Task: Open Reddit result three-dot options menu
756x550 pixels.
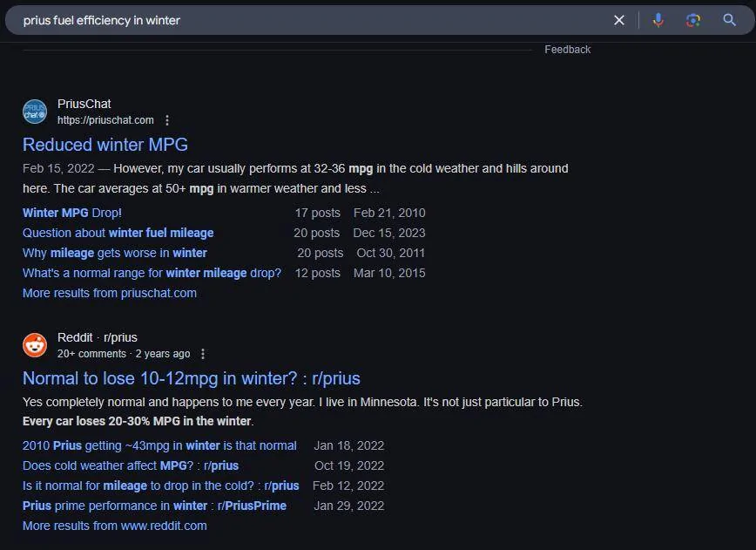Action: pos(203,354)
